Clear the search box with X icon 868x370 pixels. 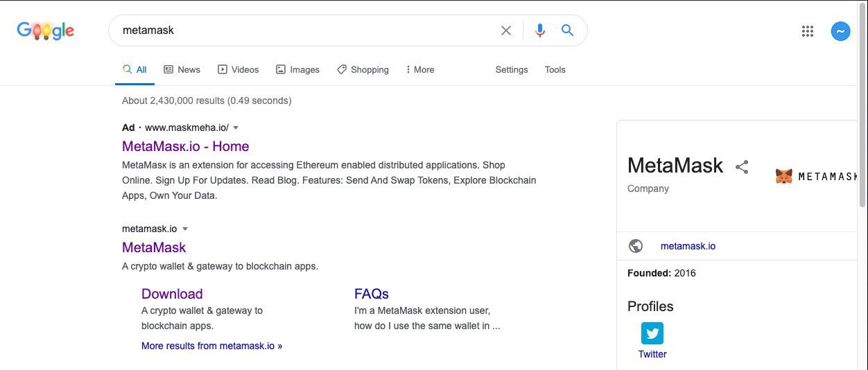[506, 30]
